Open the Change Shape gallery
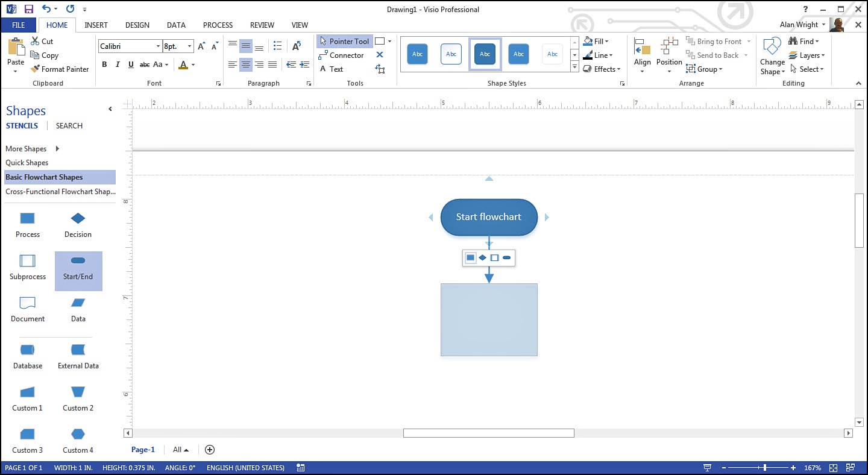This screenshot has height=475, width=868. point(772,57)
